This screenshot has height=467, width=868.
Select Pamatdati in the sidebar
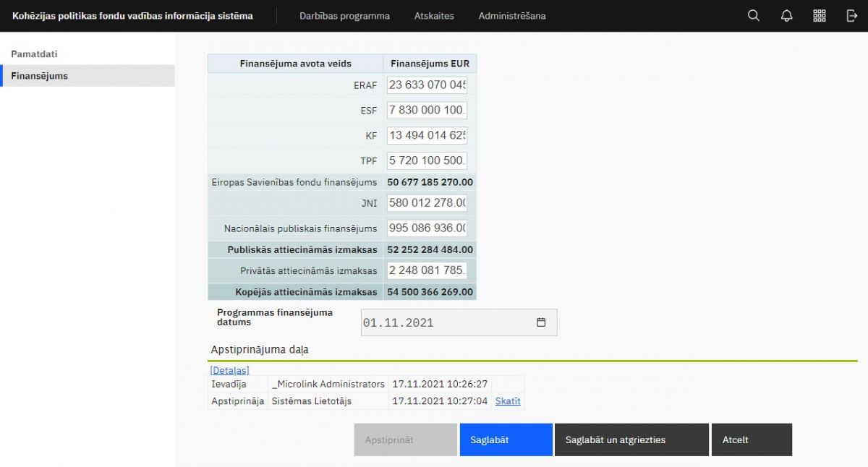tap(34, 54)
